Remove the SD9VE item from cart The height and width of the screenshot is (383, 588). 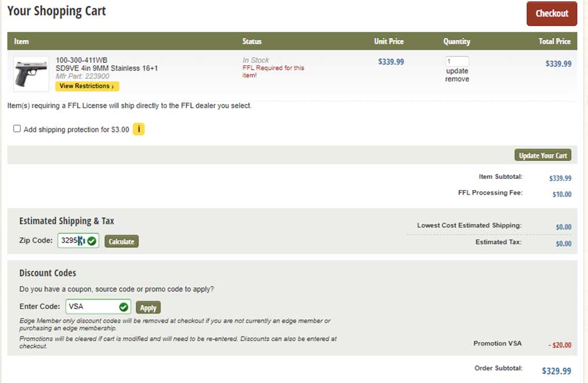(457, 79)
